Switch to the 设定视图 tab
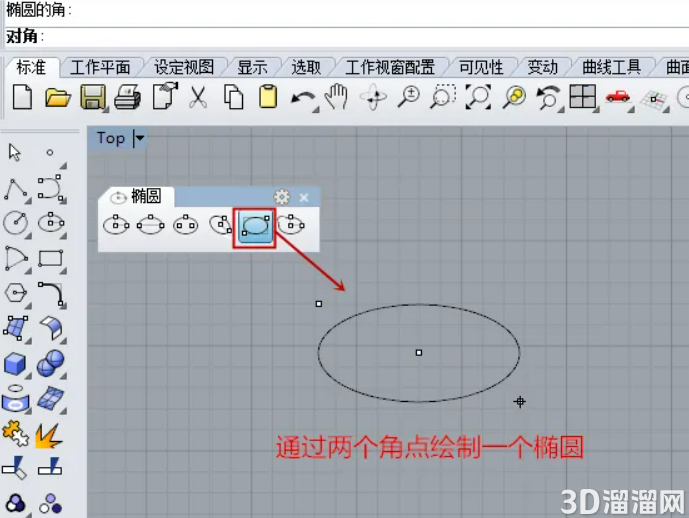 [184, 68]
